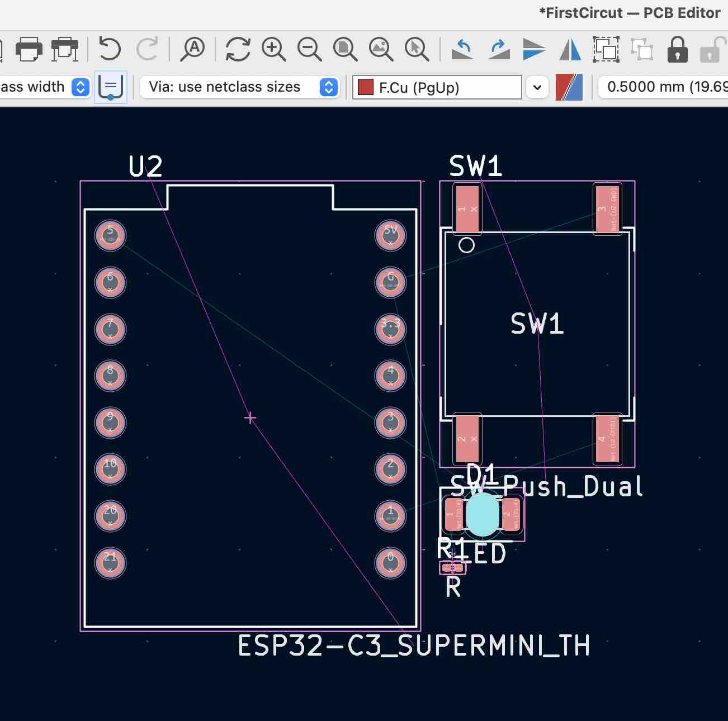The height and width of the screenshot is (721, 728).
Task: Click SW1 pad 1 with the X mark
Action: (467, 209)
